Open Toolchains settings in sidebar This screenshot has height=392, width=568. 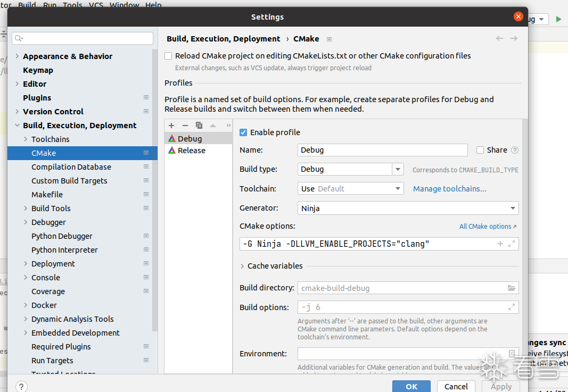(50, 139)
